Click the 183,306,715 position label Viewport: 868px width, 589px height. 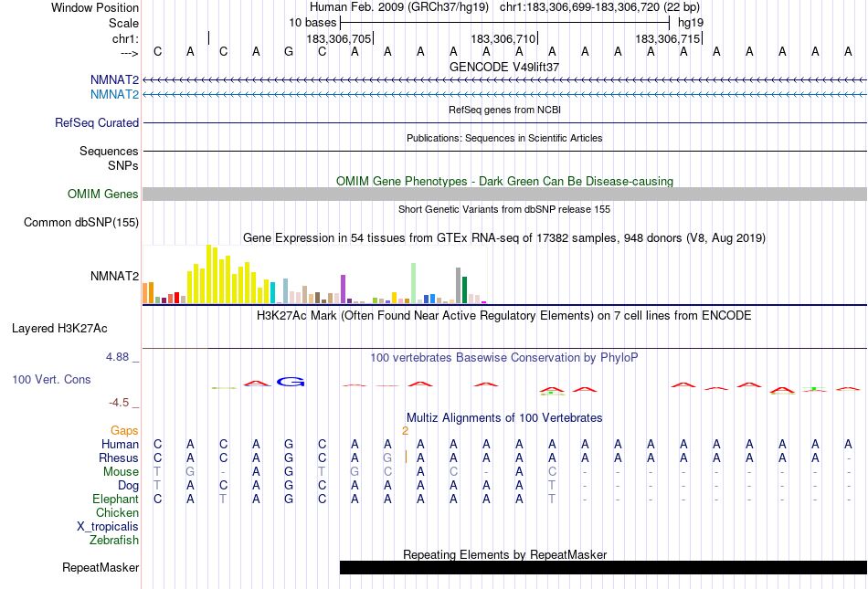[668, 38]
